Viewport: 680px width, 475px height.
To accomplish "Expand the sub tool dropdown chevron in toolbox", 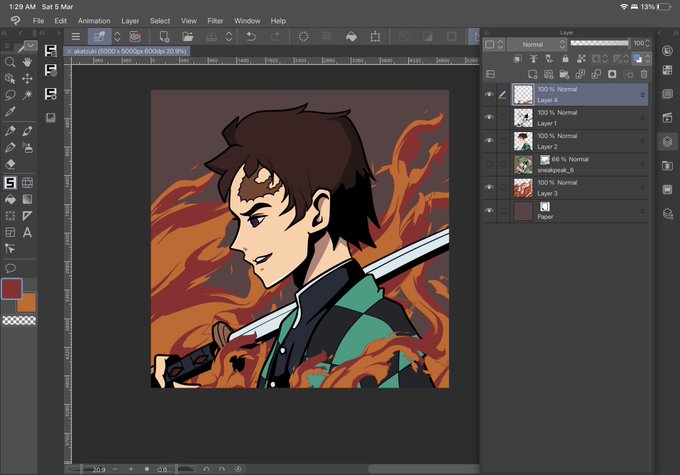I will pos(30,45).
